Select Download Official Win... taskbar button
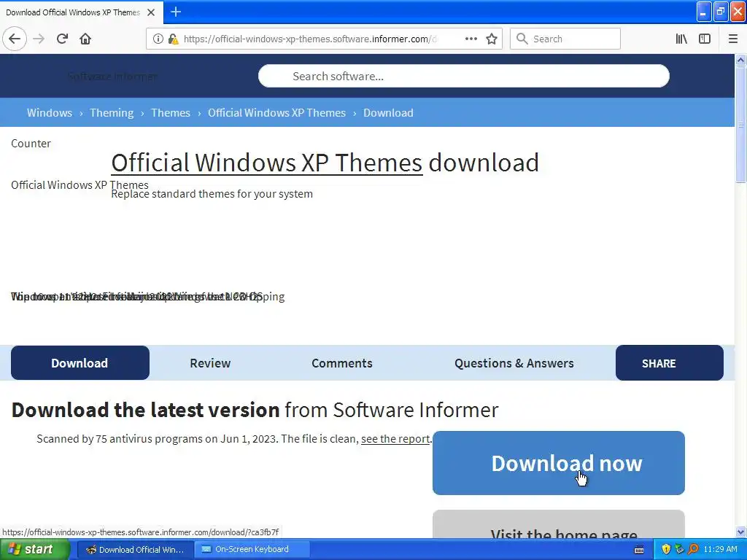This screenshot has width=747, height=560. coord(135,550)
